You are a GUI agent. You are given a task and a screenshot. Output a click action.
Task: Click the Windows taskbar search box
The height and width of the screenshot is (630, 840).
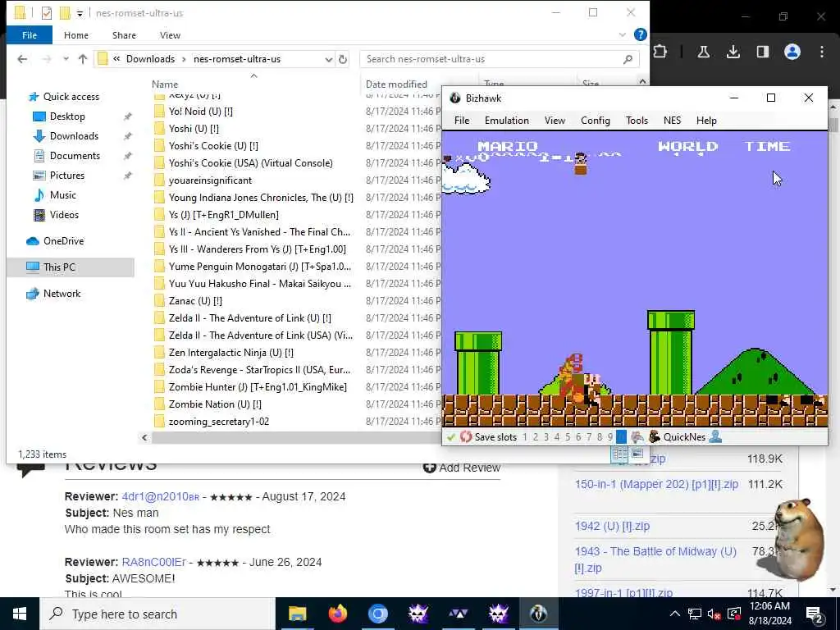tap(157, 614)
